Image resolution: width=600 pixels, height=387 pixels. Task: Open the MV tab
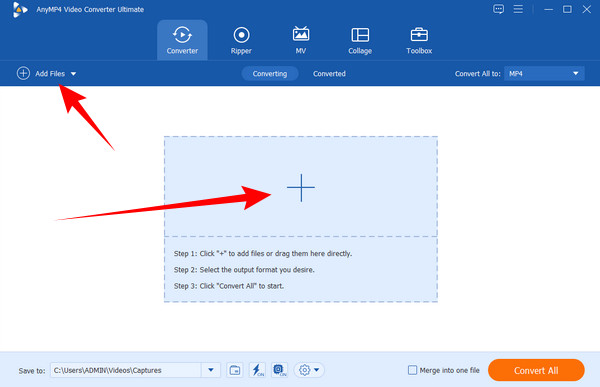(x=301, y=40)
